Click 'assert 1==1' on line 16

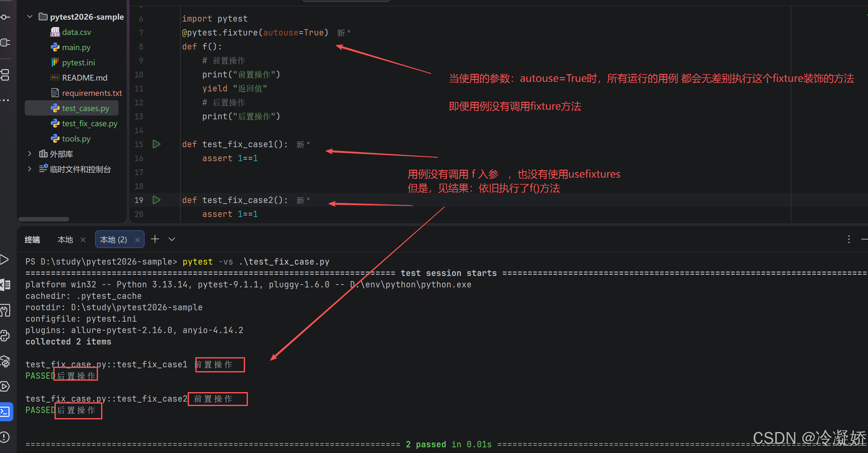tap(230, 158)
